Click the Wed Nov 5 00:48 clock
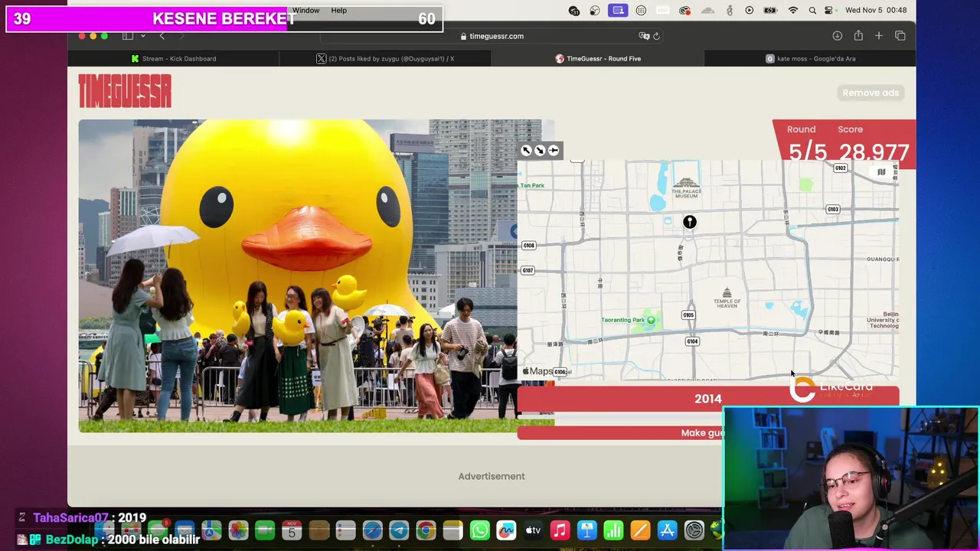Image resolution: width=980 pixels, height=551 pixels. pos(876,11)
